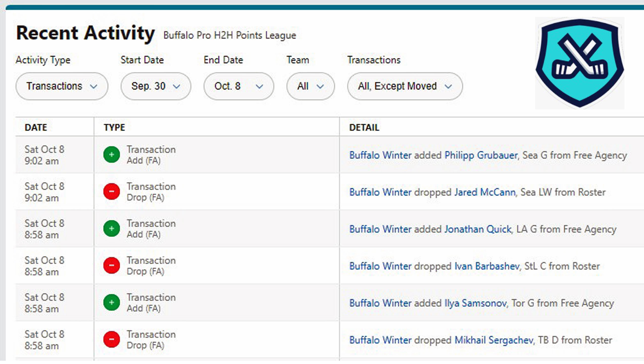Open the All, Except Moved transactions filter
644x364 pixels.
405,86
